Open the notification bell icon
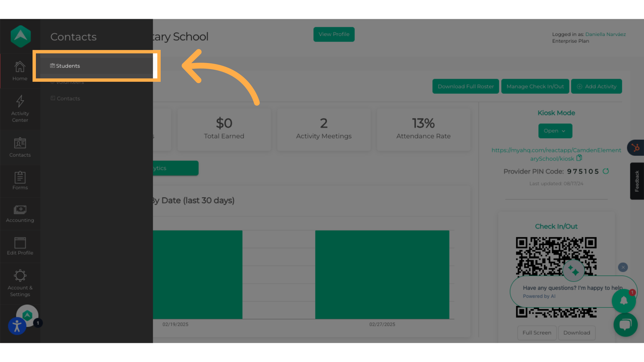 tap(624, 300)
